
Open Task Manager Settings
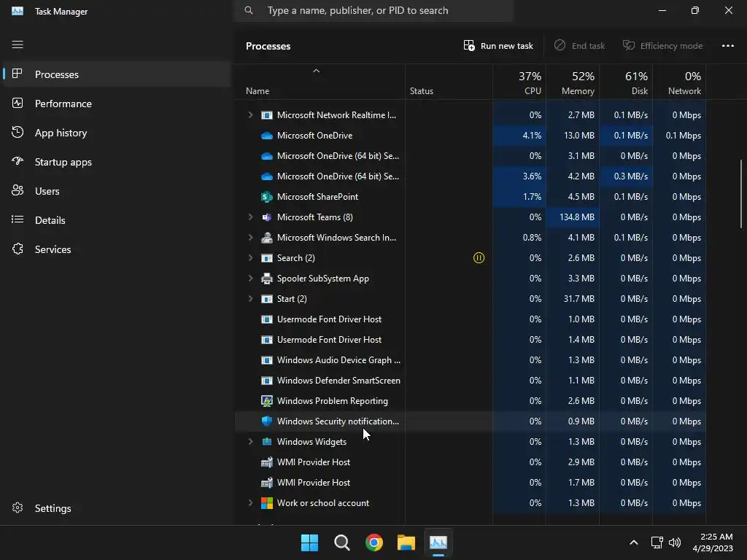[x=116, y=508]
